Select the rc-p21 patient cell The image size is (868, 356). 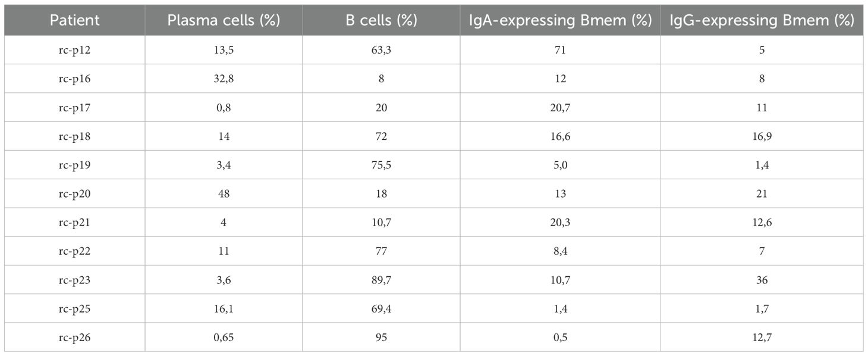point(75,222)
